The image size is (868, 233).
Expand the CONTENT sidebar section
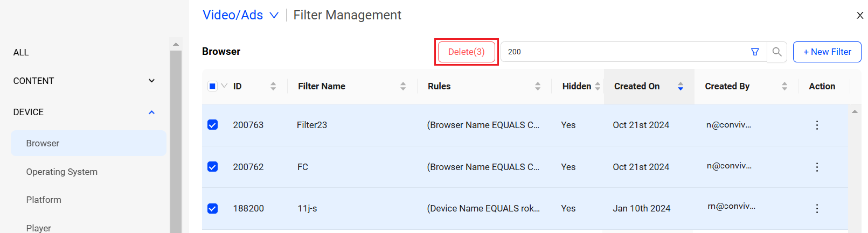pos(151,81)
